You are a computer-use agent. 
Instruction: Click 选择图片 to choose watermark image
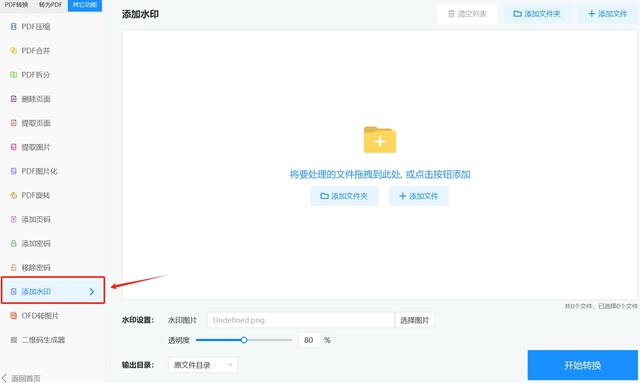tap(415, 320)
